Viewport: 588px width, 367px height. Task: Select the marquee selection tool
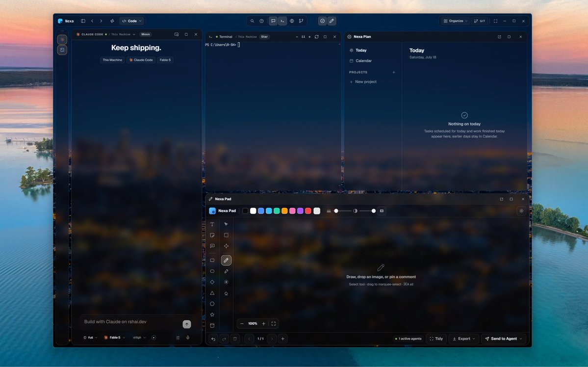point(226,235)
